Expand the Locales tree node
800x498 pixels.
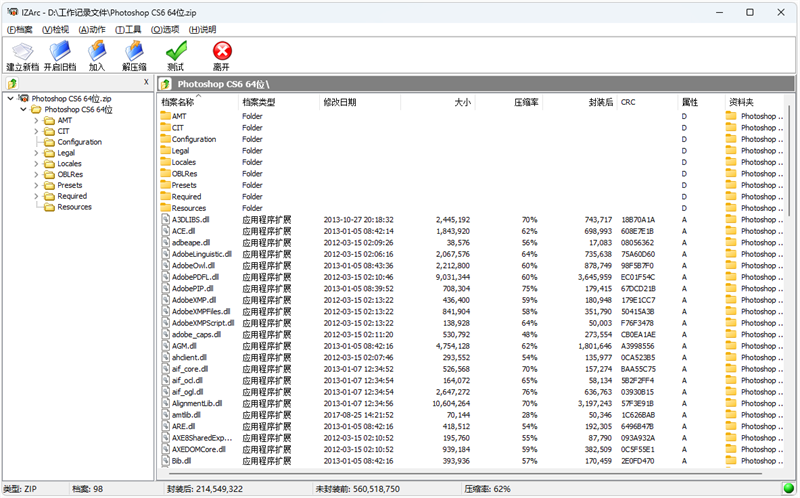tap(36, 163)
